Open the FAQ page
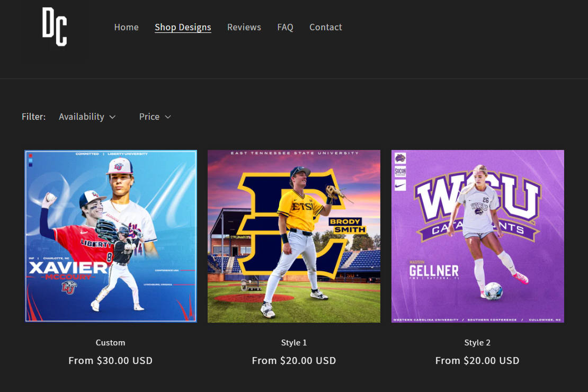 click(x=286, y=27)
